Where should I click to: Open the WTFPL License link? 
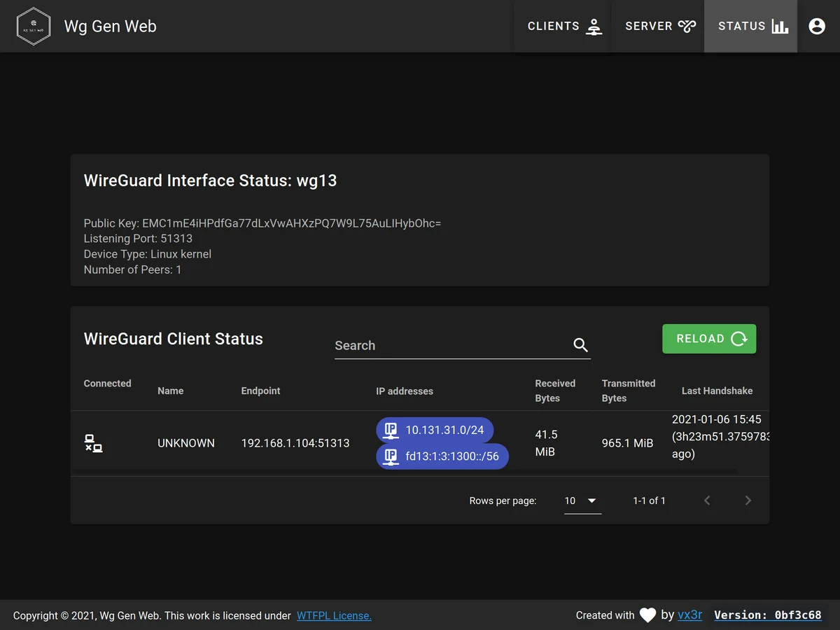point(334,616)
